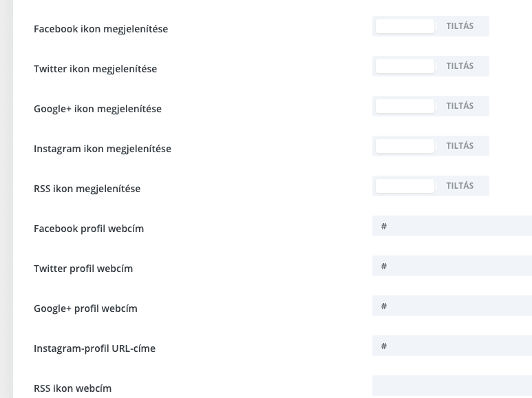Click the 'Facebook profil webcím' label

(89, 229)
